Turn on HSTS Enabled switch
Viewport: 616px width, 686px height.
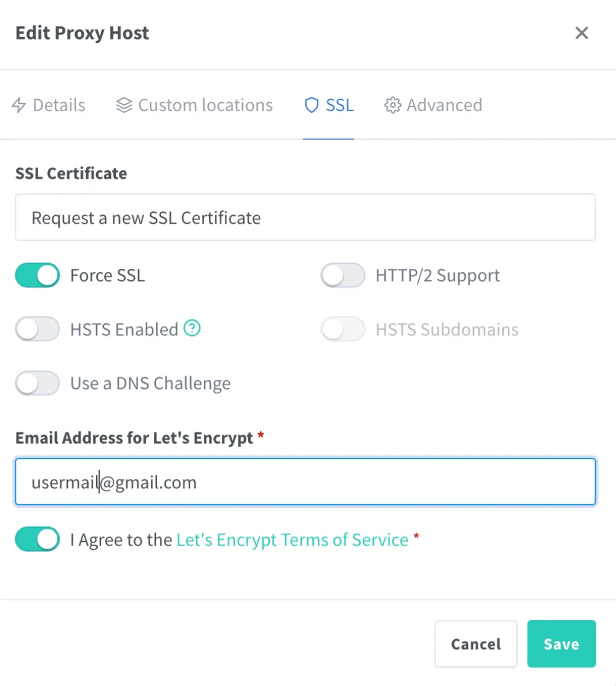[x=38, y=329]
